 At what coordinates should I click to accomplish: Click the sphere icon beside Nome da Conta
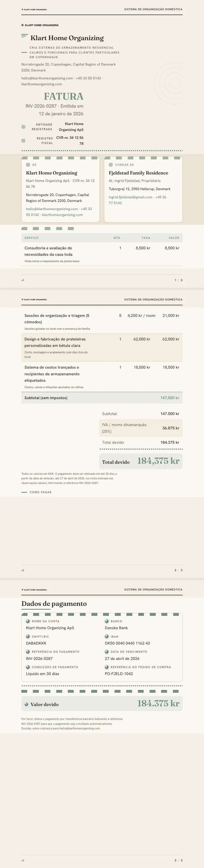(x=28, y=621)
